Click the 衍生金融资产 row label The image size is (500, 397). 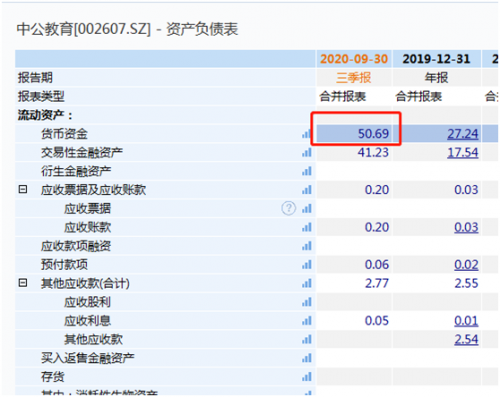pos(76,171)
